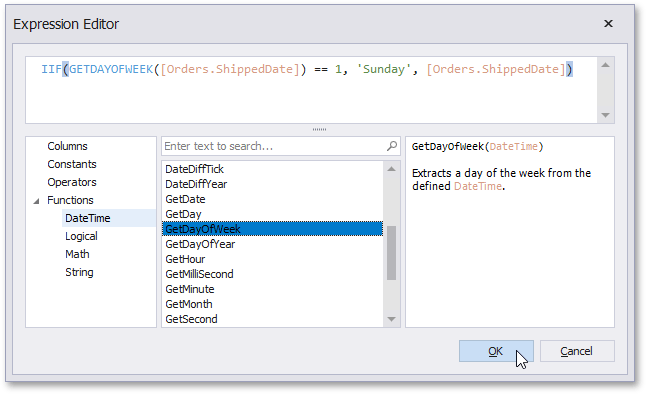The width and height of the screenshot is (646, 394).
Task: Close the Expression Editor dialog
Action: tap(608, 24)
